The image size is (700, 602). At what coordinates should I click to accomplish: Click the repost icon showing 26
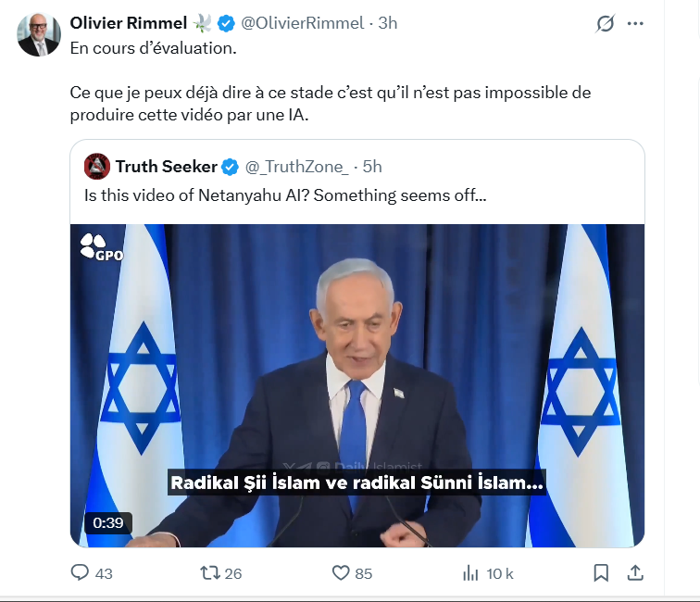209,573
